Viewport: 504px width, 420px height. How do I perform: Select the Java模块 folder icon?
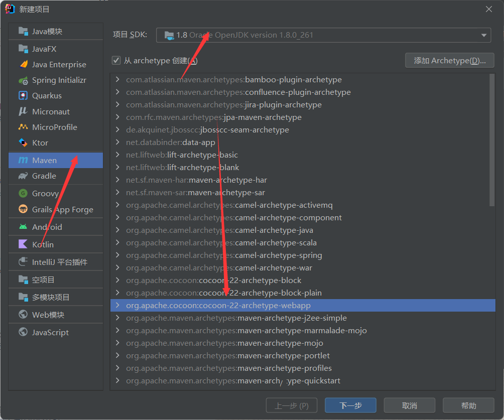tap(23, 31)
